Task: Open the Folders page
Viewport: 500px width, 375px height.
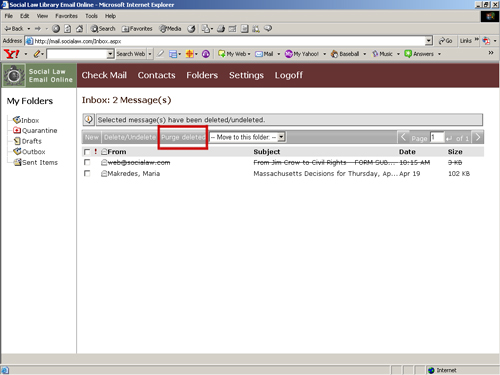Action: [202, 75]
